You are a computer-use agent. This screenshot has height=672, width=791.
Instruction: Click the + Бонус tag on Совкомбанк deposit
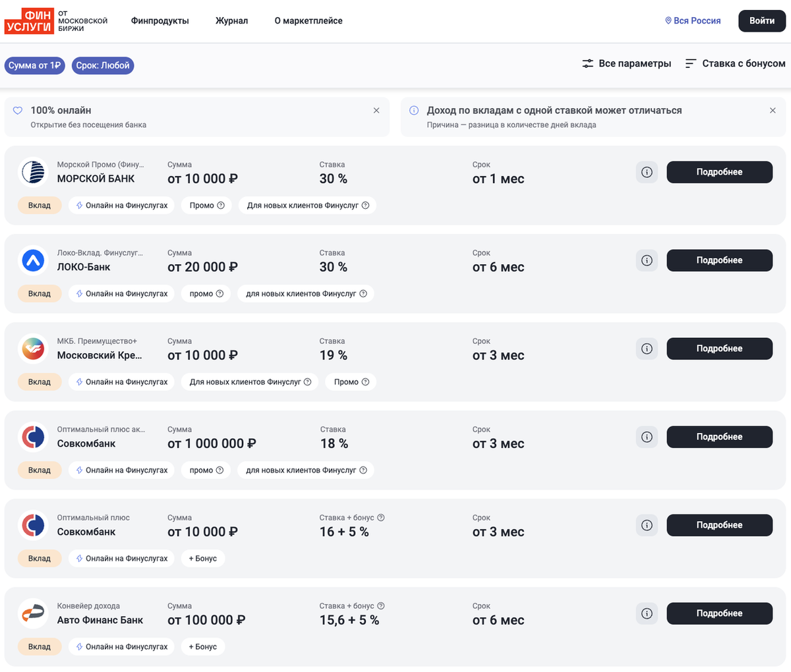point(203,558)
